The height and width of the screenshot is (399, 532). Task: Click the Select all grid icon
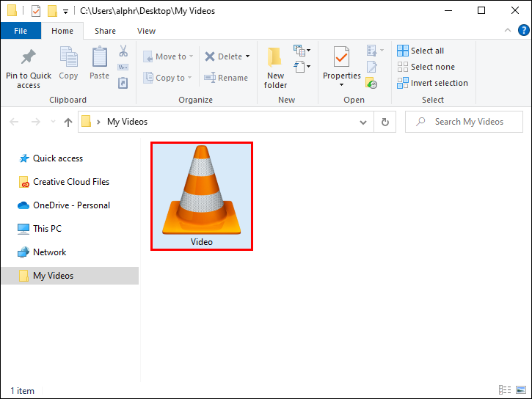(403, 51)
